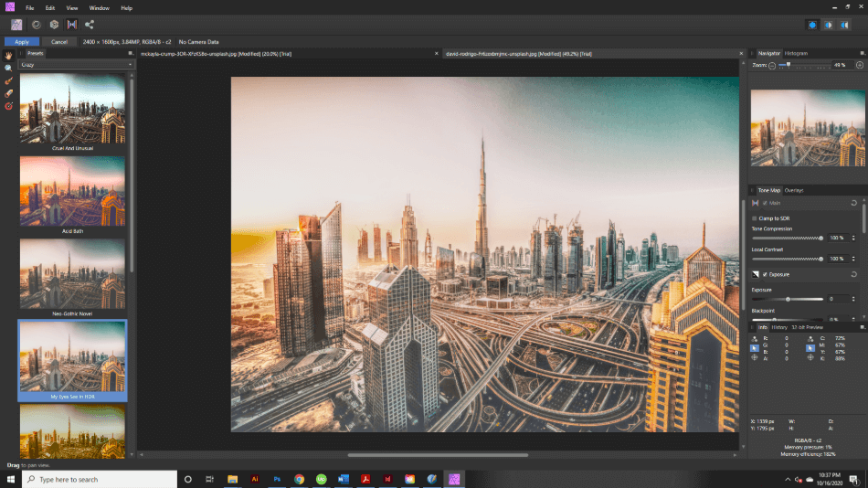
Task: Switch to single view display mode
Action: [x=812, y=25]
